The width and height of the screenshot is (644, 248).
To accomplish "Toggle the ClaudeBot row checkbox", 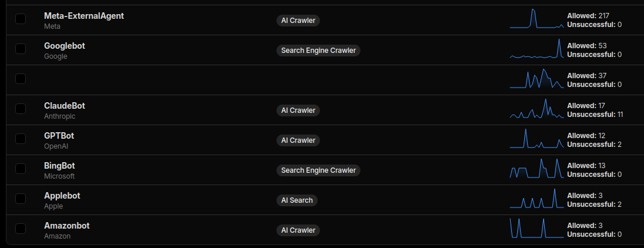I will tap(21, 109).
